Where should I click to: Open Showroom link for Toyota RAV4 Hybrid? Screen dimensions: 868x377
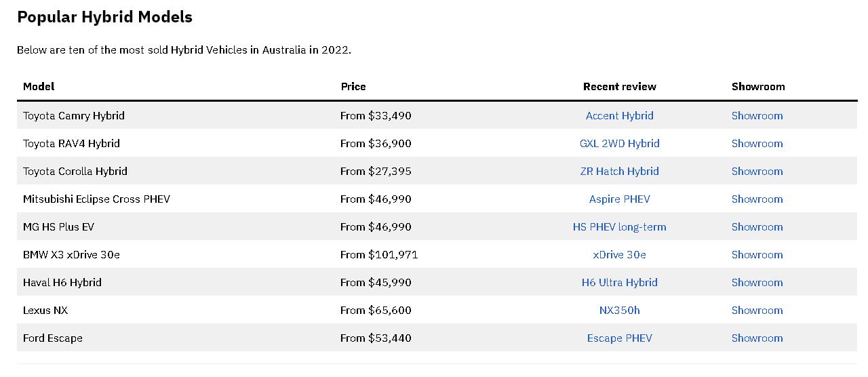pyautogui.click(x=757, y=143)
